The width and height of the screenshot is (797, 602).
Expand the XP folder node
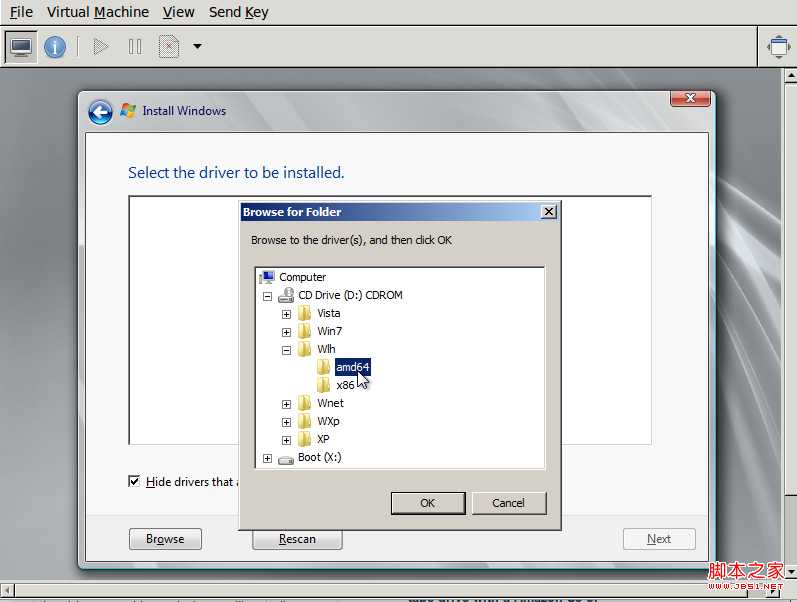[286, 440]
